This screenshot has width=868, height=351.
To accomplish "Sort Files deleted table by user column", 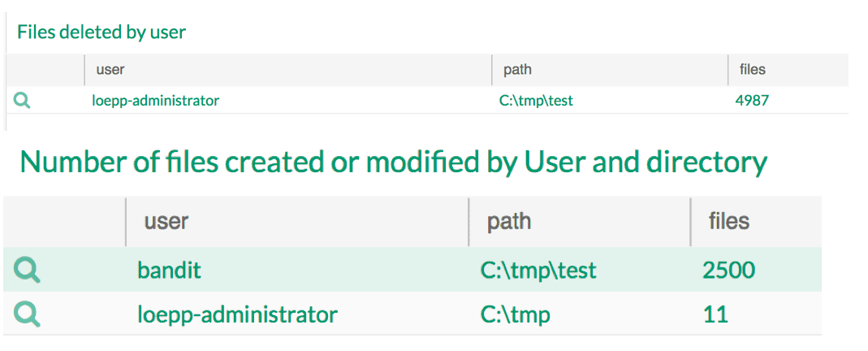I will (x=110, y=70).
